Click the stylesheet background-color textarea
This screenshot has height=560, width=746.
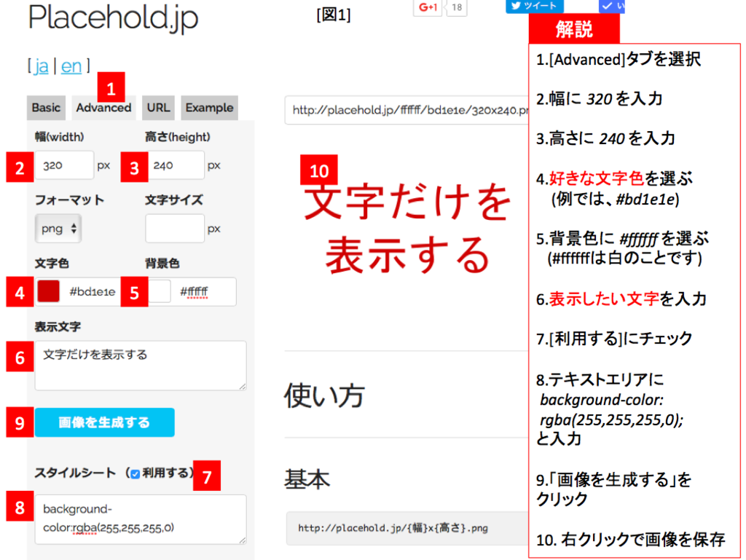[x=141, y=519]
